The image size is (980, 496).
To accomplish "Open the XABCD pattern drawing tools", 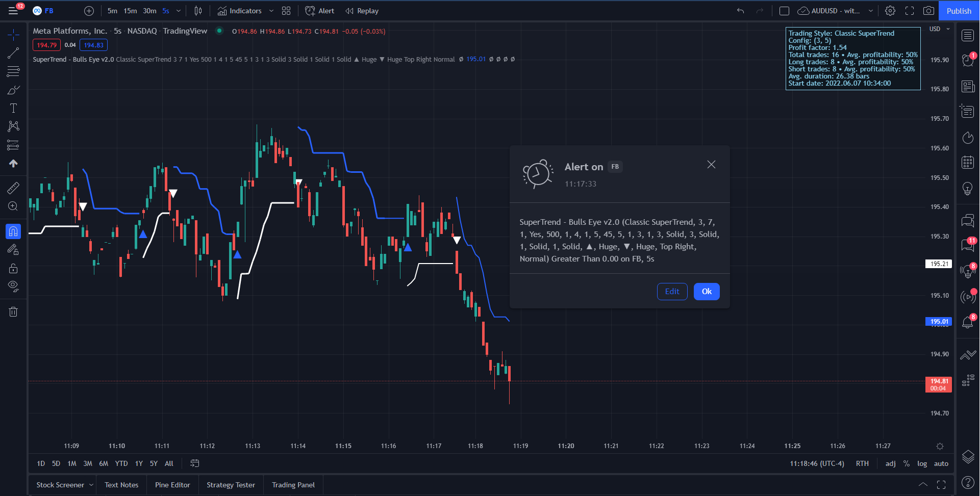I will click(13, 126).
